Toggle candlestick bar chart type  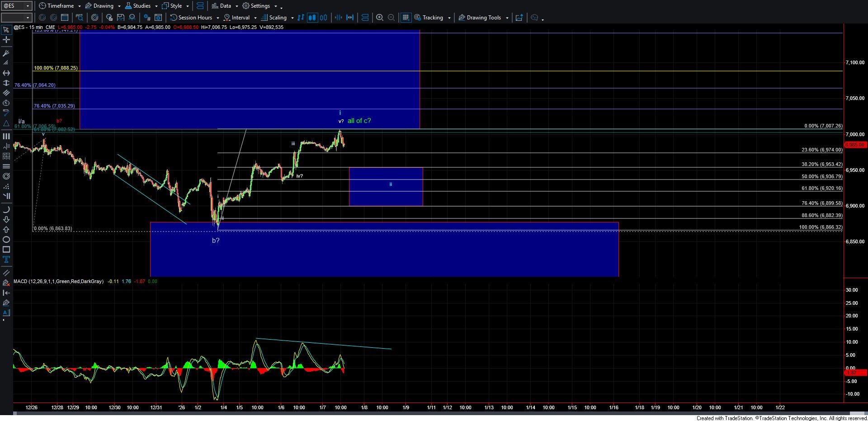click(312, 18)
